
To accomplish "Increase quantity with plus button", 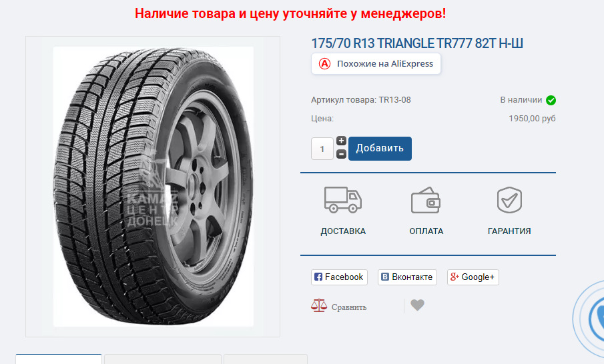I will 341,141.
